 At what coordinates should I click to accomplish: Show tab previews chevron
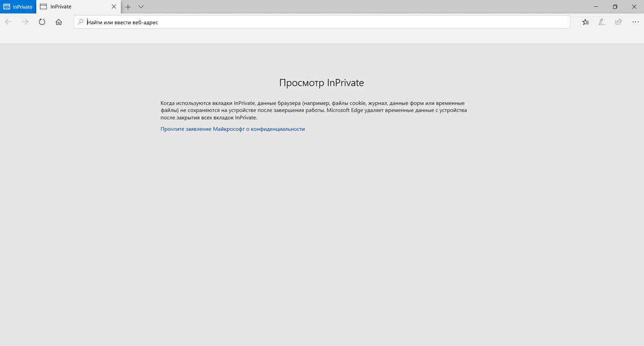(x=141, y=7)
